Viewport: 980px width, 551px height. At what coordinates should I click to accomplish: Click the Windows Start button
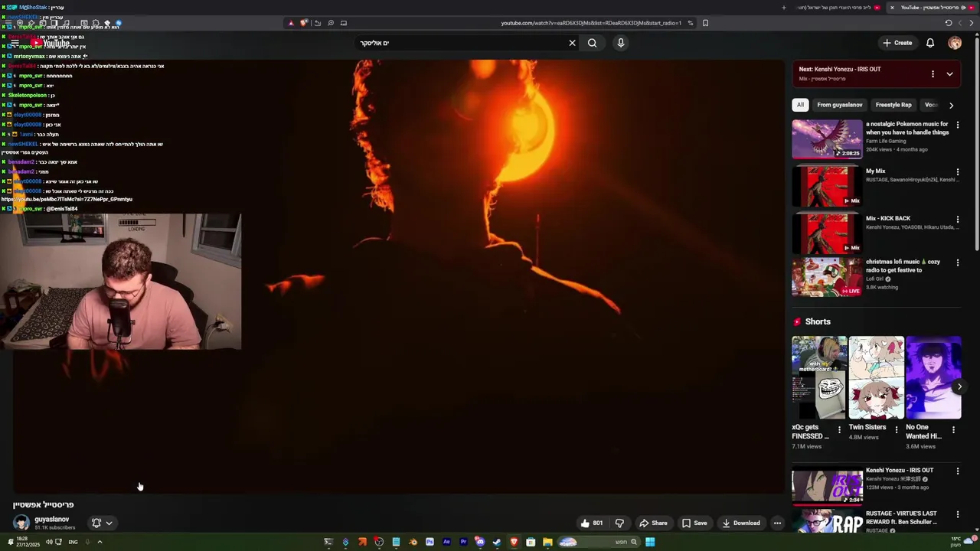point(650,542)
